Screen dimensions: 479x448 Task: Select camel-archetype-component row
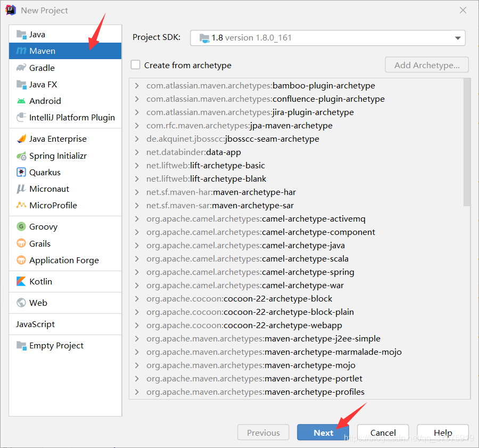click(x=296, y=232)
